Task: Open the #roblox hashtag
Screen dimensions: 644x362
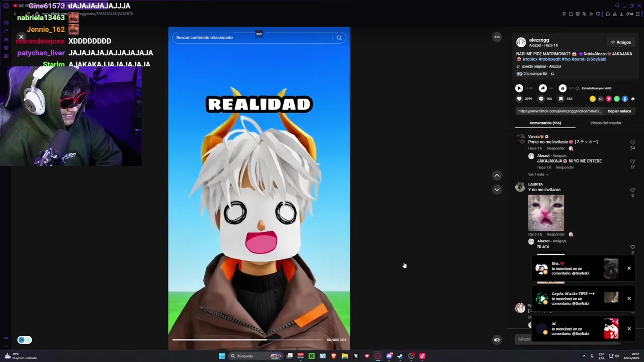Action: tap(530, 59)
